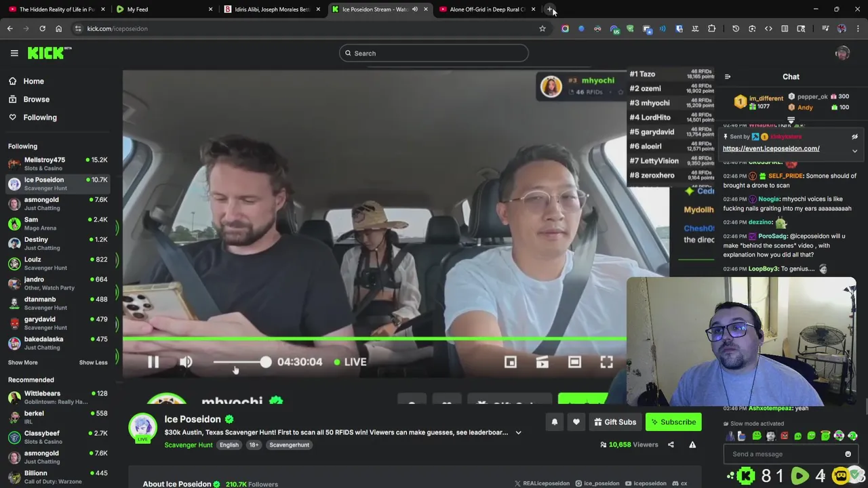Image resolution: width=868 pixels, height=488 pixels.
Task: Open Wittlebears in Recommended list
Action: click(58, 397)
